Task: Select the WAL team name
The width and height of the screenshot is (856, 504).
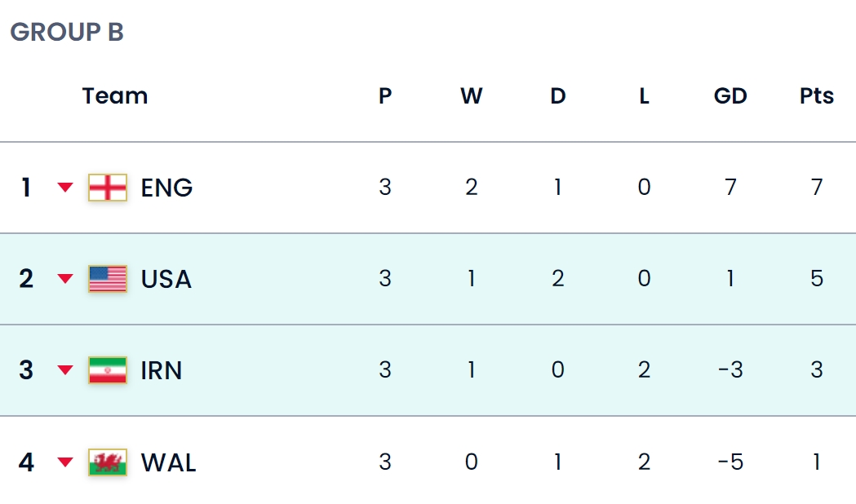Action: point(168,462)
